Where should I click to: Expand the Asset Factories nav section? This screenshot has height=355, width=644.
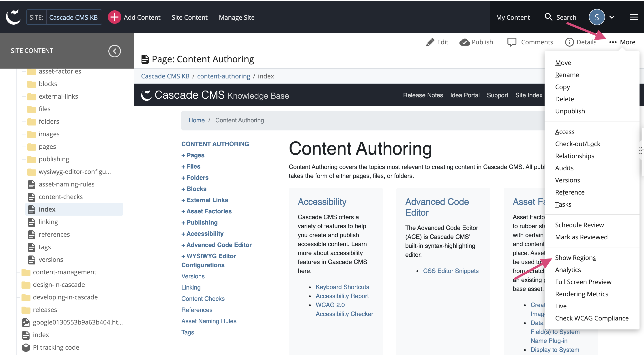coord(206,211)
